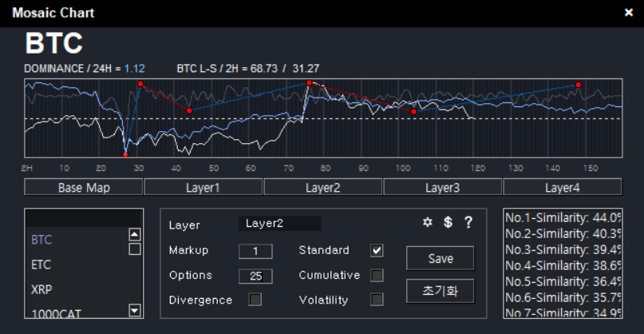Select ETC in the coin list
The height and width of the screenshot is (334, 644).
click(x=41, y=264)
